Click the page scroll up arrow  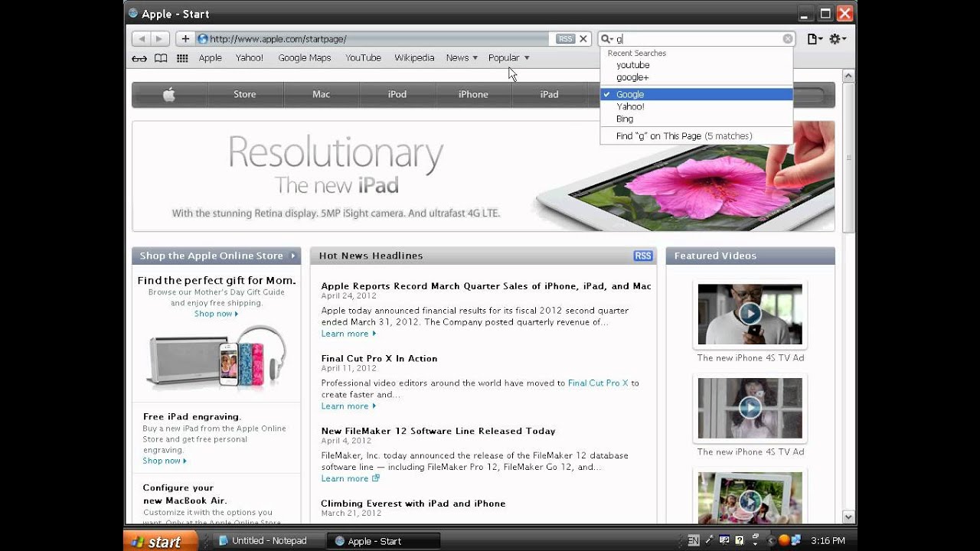coord(848,76)
